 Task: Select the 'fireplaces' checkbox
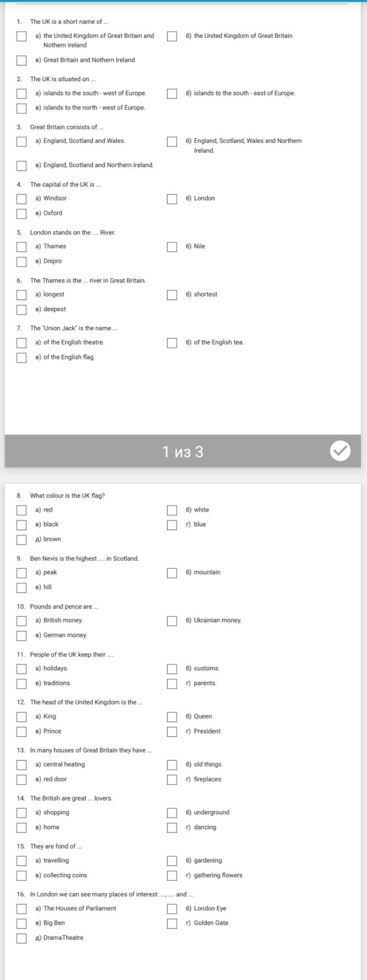pyautogui.click(x=172, y=780)
